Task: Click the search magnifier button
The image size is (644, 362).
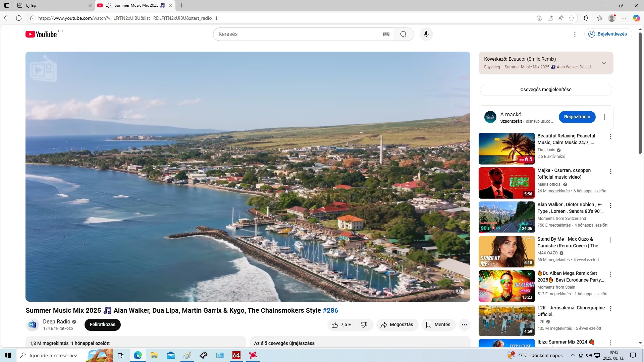Action: click(403, 34)
